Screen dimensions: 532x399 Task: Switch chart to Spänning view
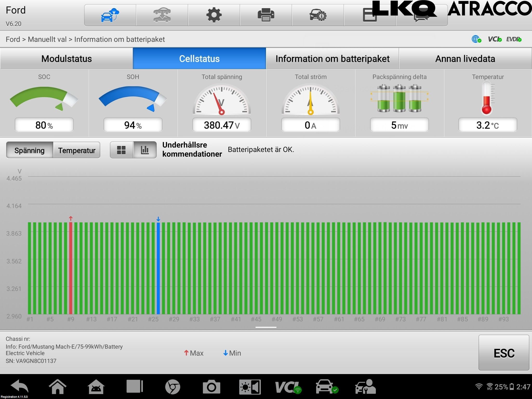30,150
